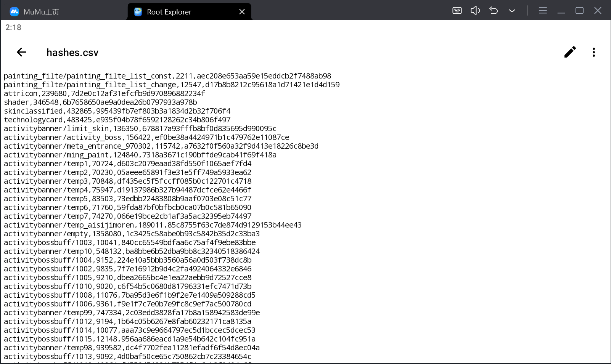This screenshot has height=364, width=611.
Task: Open the three-dot overflow menu
Action: (x=593, y=52)
